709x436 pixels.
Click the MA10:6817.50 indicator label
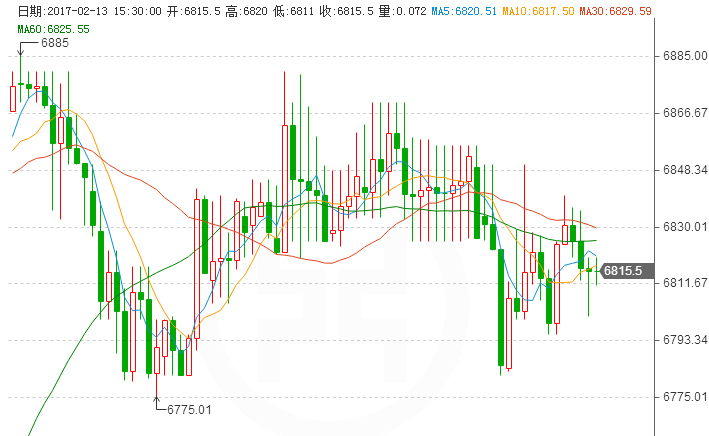click(x=538, y=11)
